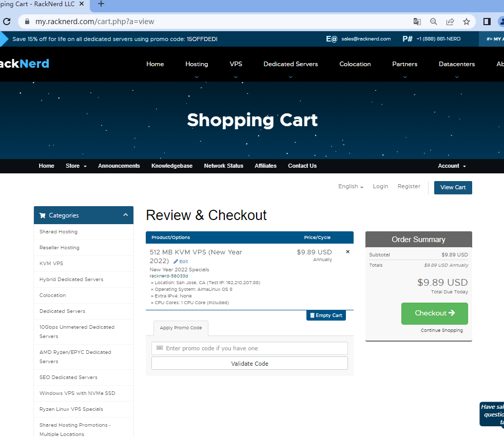Open Windows VPS with NVMe SSD category
The height and width of the screenshot is (437, 504).
click(x=84, y=393)
